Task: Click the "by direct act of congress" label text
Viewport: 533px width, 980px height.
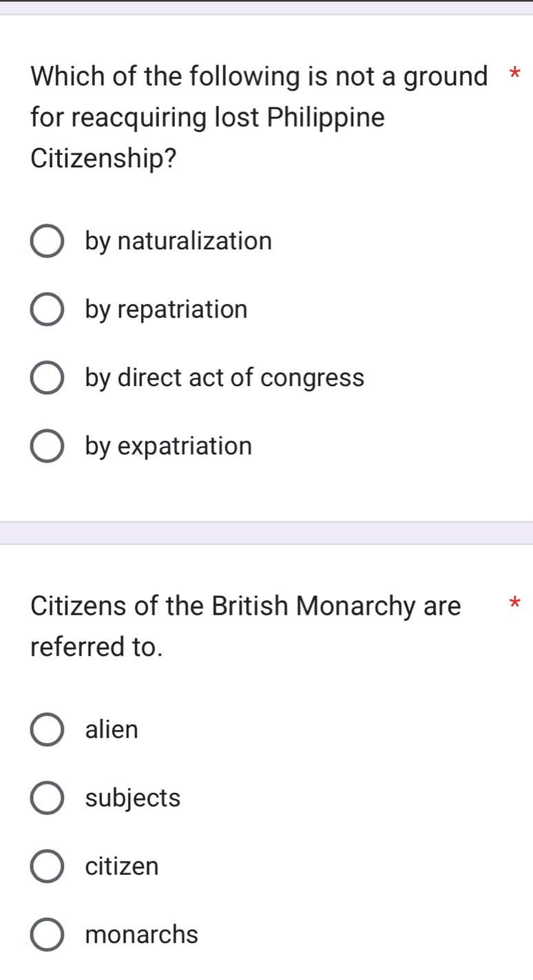Action: pyautogui.click(x=224, y=378)
